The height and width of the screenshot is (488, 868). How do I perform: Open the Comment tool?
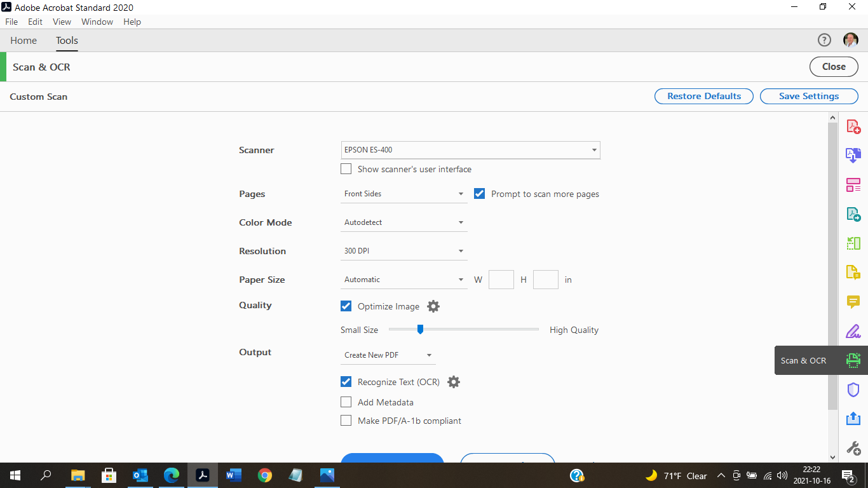click(853, 302)
